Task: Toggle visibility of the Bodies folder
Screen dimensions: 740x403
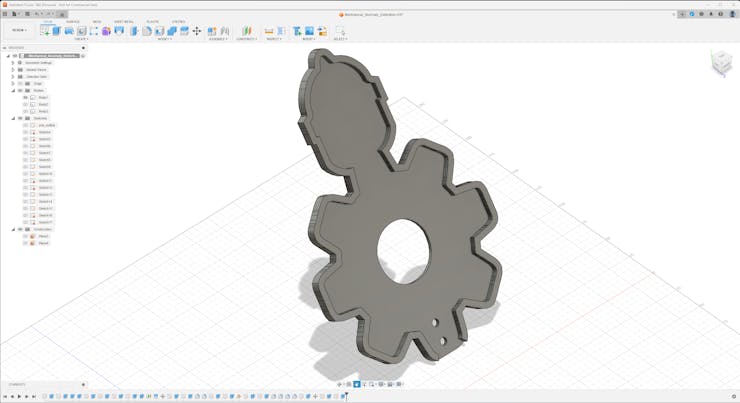Action: click(x=20, y=90)
